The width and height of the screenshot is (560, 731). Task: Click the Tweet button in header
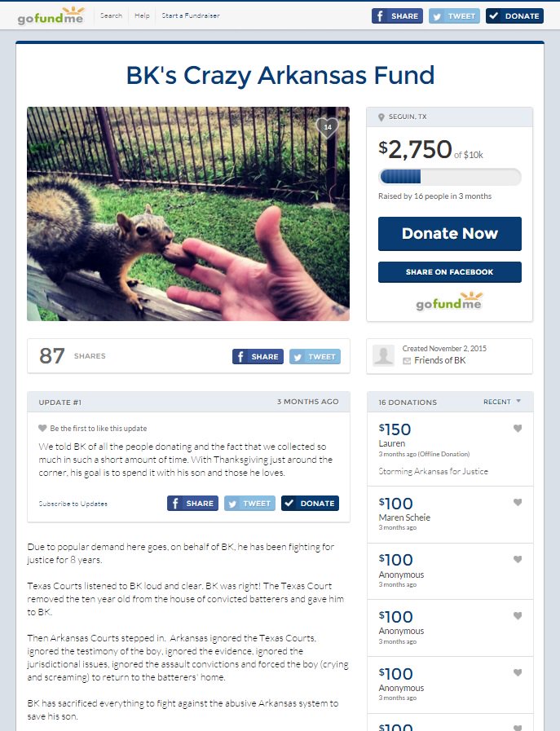(454, 15)
